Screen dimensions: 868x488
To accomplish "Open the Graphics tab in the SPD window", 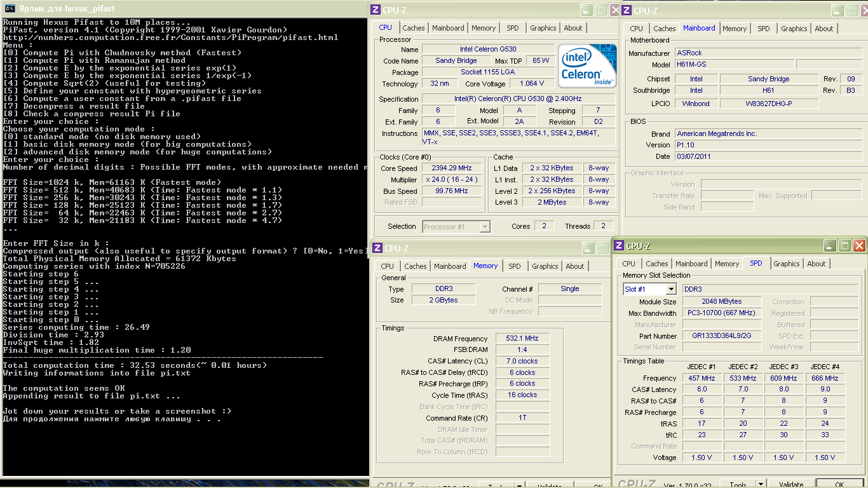I will [x=787, y=264].
